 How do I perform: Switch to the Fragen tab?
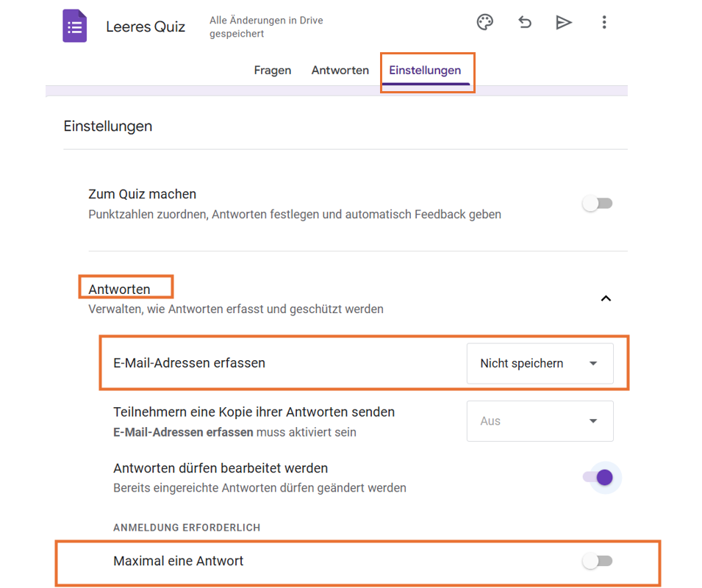click(x=273, y=71)
